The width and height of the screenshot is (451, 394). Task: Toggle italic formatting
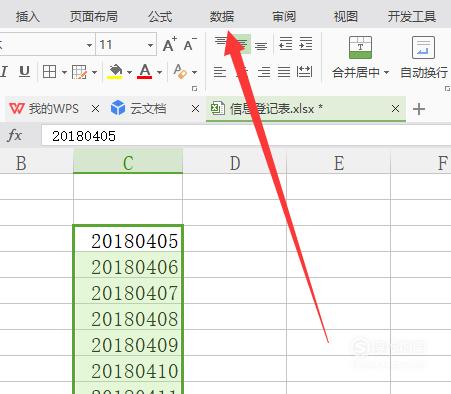[4, 71]
